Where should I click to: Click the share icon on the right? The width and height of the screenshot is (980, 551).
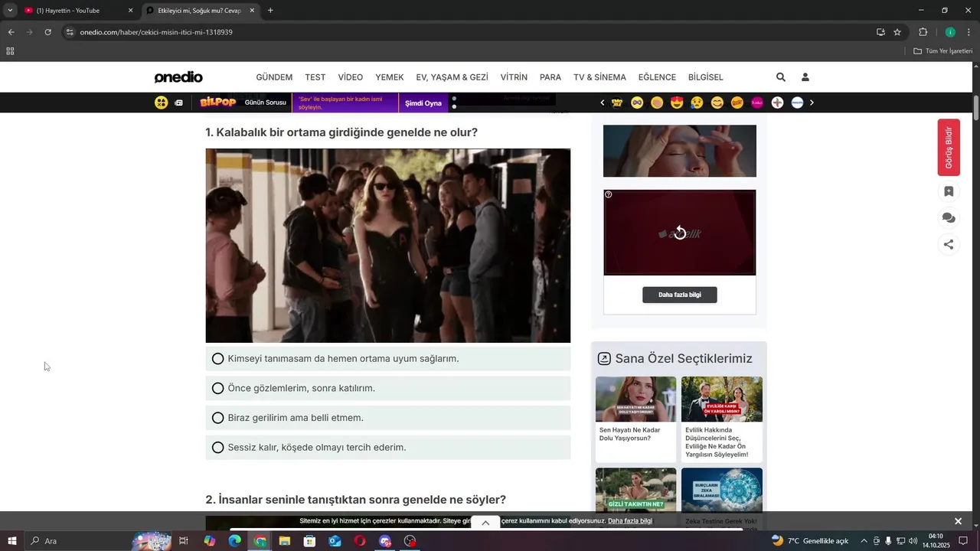pos(949,245)
